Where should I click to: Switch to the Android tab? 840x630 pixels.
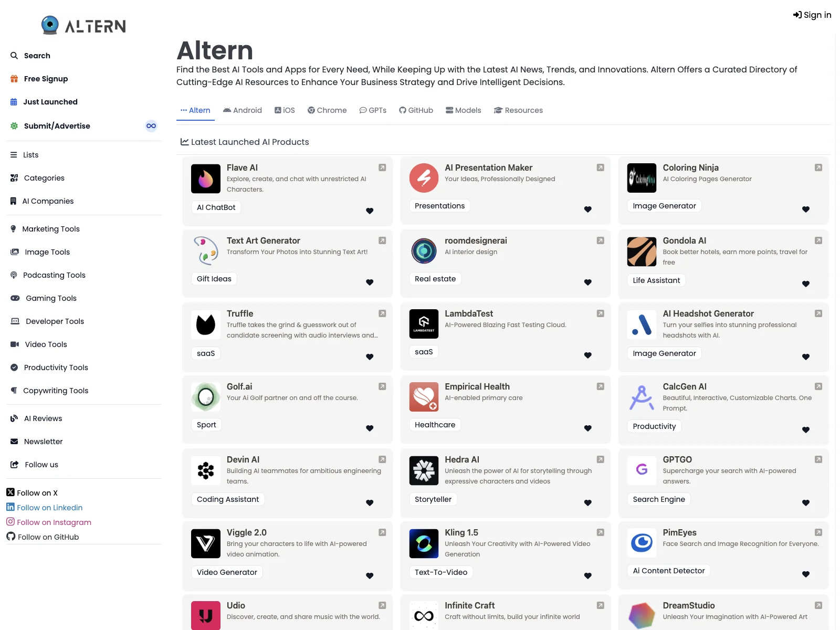click(x=243, y=110)
